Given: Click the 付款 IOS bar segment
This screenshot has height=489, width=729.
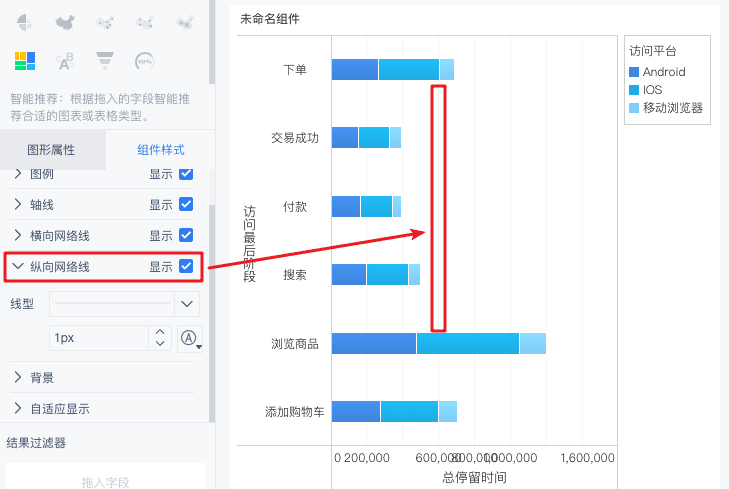Looking at the screenshot, I should coord(377,206).
